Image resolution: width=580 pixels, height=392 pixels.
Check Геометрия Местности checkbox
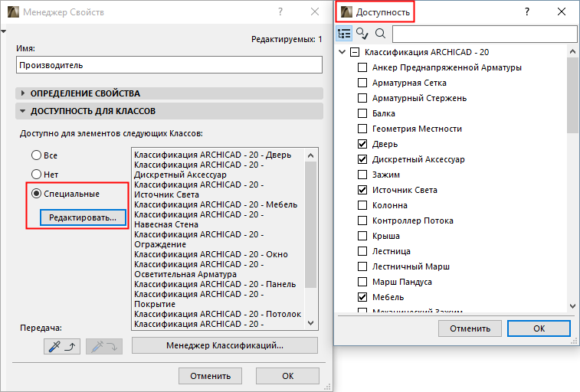coord(362,129)
